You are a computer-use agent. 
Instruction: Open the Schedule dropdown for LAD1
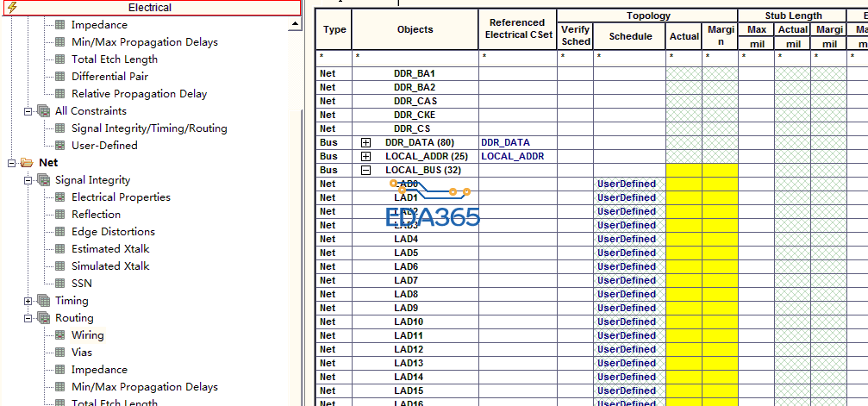coord(629,197)
